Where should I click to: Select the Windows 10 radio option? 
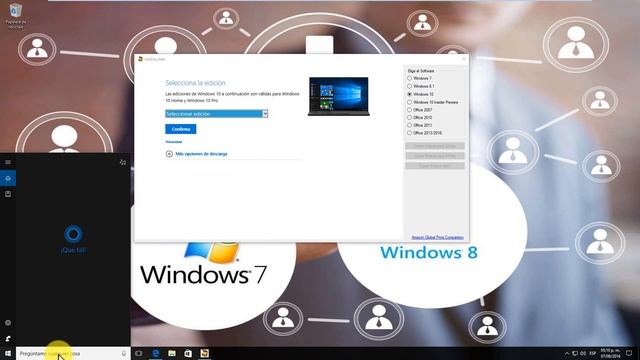click(409, 94)
